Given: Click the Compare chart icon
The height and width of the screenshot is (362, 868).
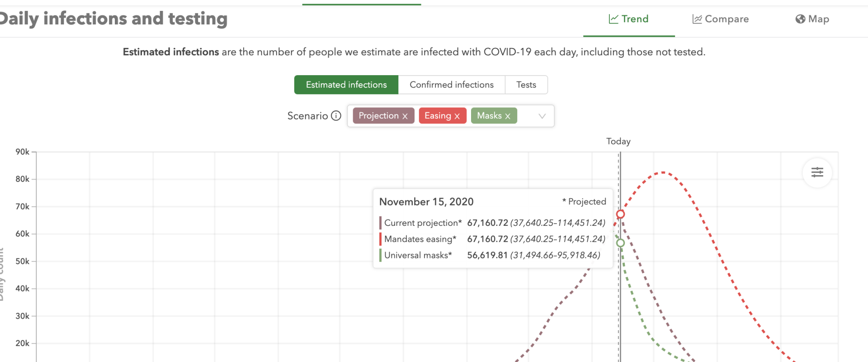Looking at the screenshot, I should (x=697, y=19).
